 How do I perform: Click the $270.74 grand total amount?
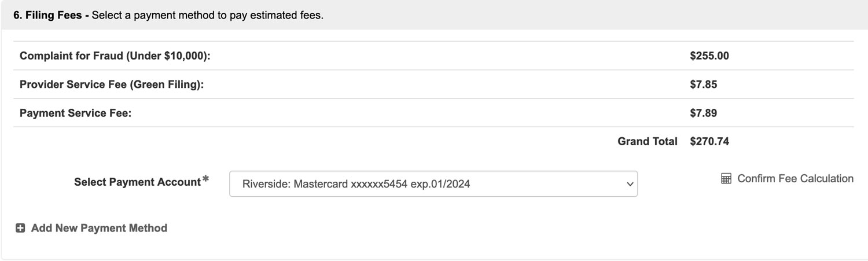pos(709,142)
